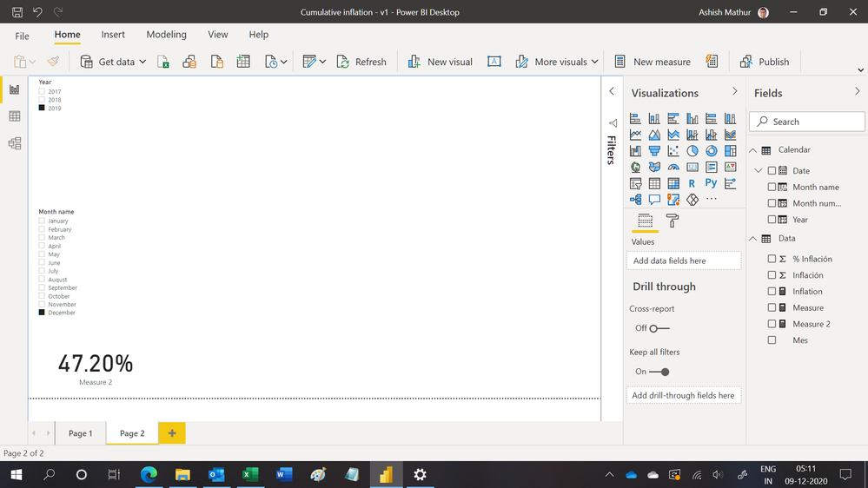
Task: Switch to Model view in left sidebar
Action: (15, 143)
